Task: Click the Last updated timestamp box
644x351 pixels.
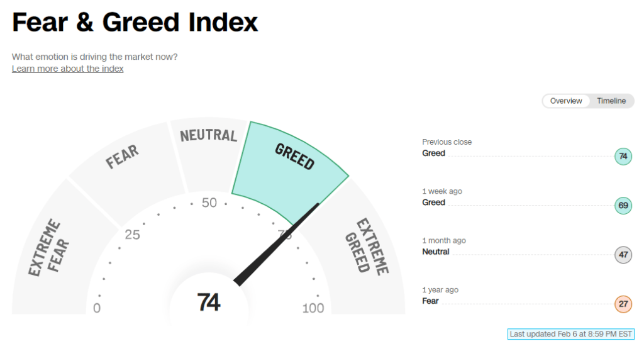Action: [571, 334]
